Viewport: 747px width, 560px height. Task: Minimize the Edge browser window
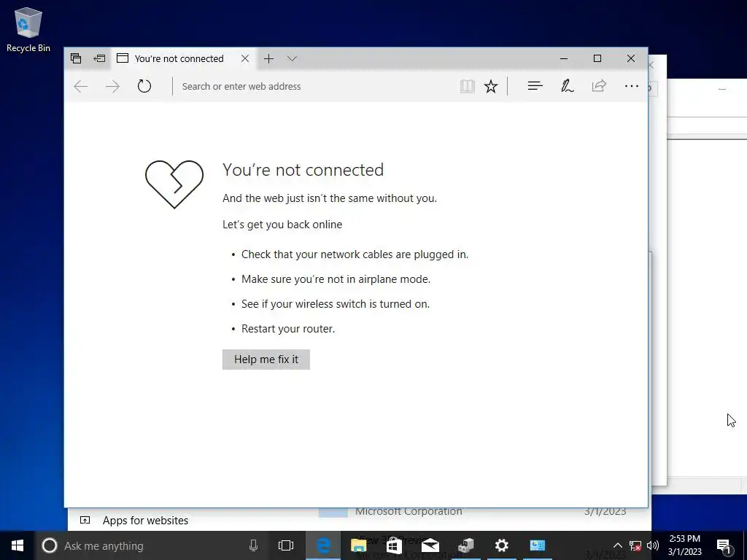coord(564,58)
